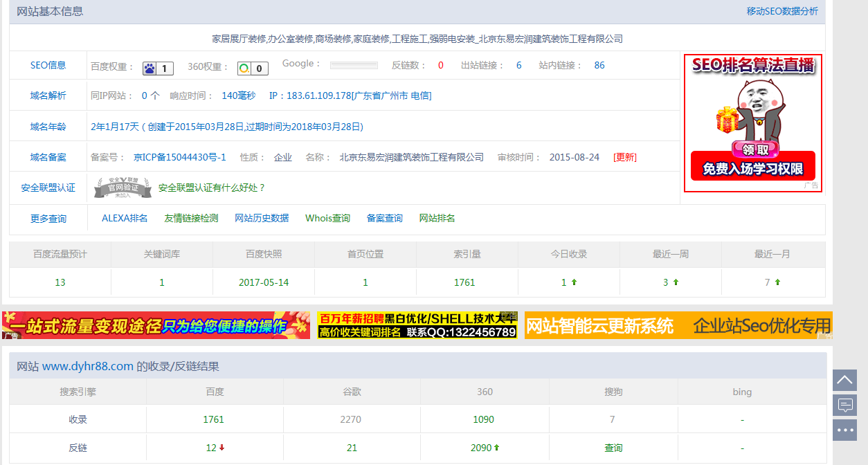Click the red [更新] link

point(625,157)
